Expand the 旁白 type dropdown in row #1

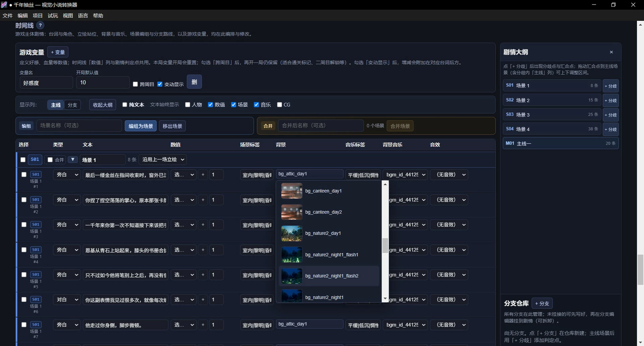pos(67,175)
